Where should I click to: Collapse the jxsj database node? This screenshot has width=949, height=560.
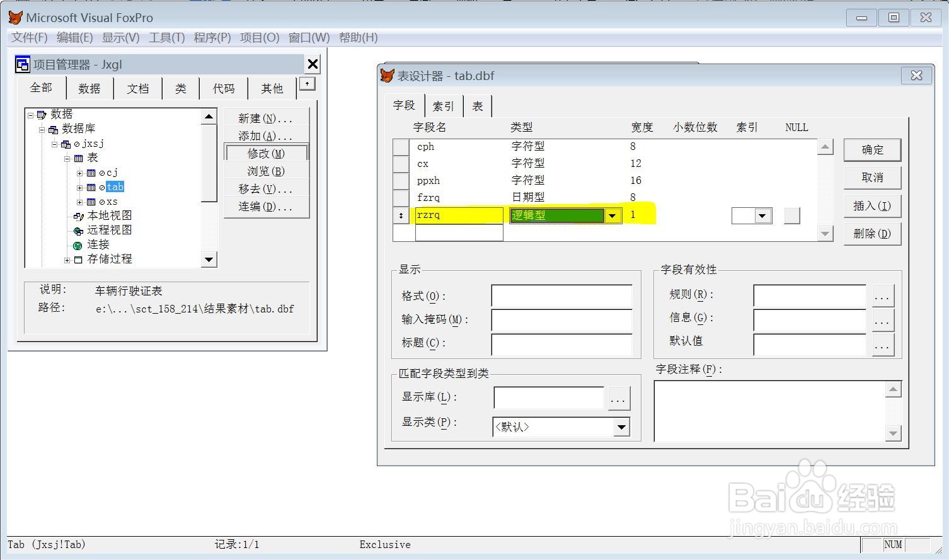[x=55, y=144]
